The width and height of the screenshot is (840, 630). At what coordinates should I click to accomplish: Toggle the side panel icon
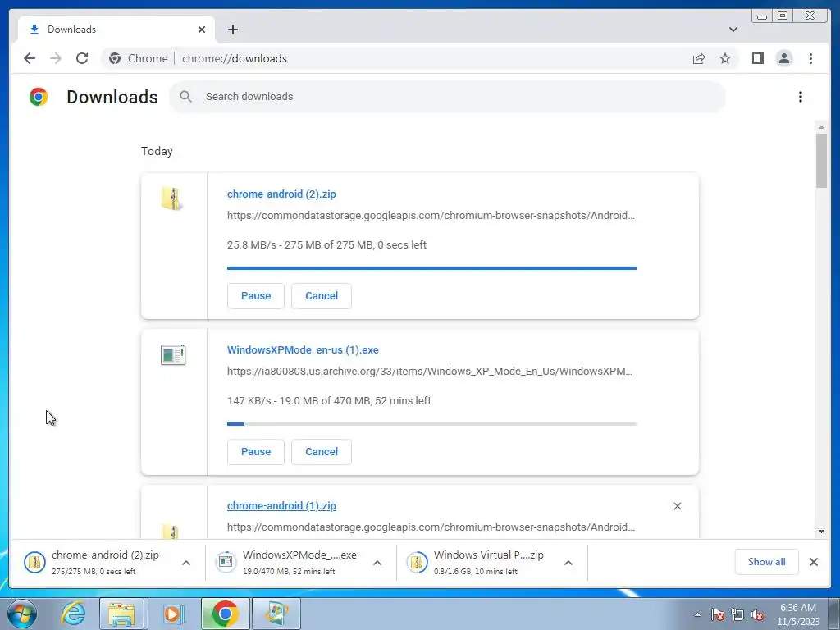coord(757,58)
